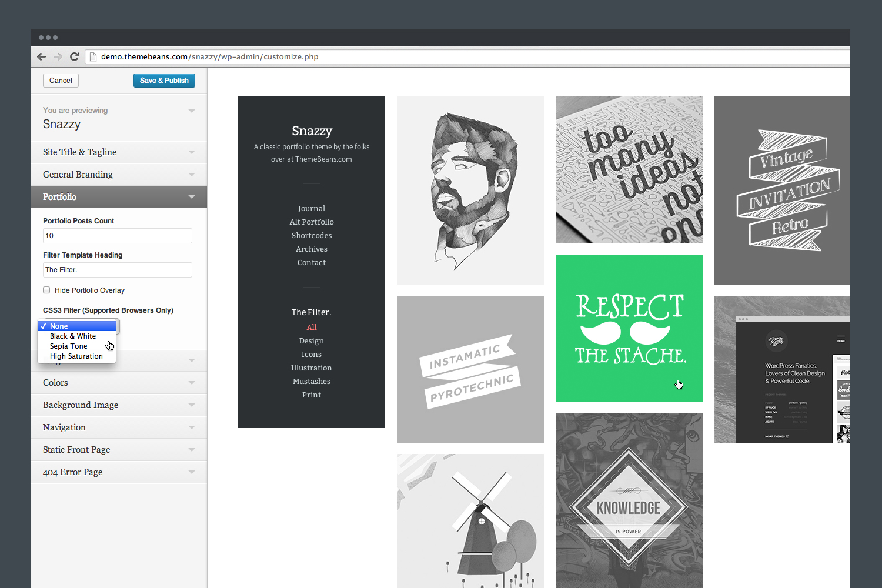Open the Respect The Stache thumbnail
Screen dimensions: 882x588
629,328
